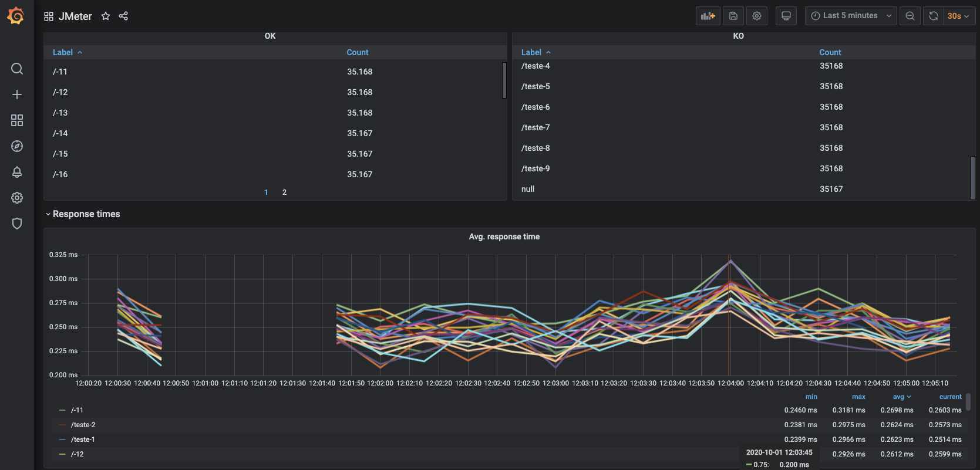Toggle the /teste-2 series in legend
Screen dimensions: 980x470
click(x=83, y=425)
